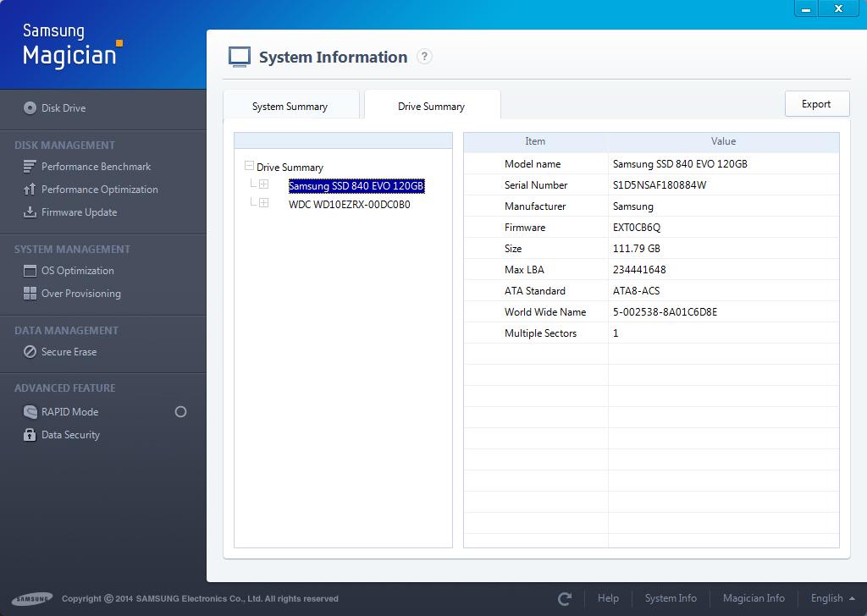Click the Model name row label
The height and width of the screenshot is (616, 867).
coord(533,164)
